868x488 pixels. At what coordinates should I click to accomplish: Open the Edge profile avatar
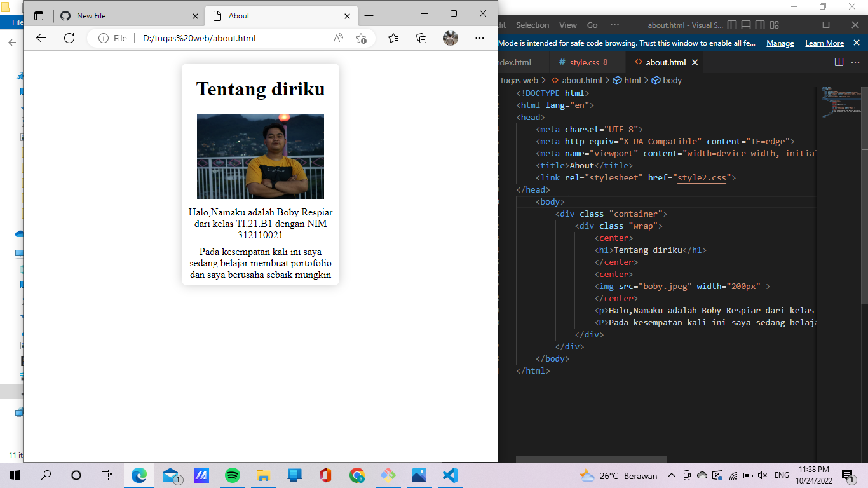[451, 38]
